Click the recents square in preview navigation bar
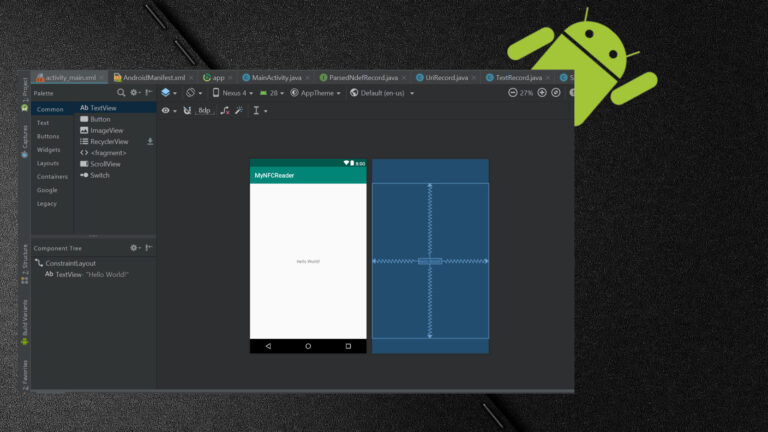 tap(348, 346)
